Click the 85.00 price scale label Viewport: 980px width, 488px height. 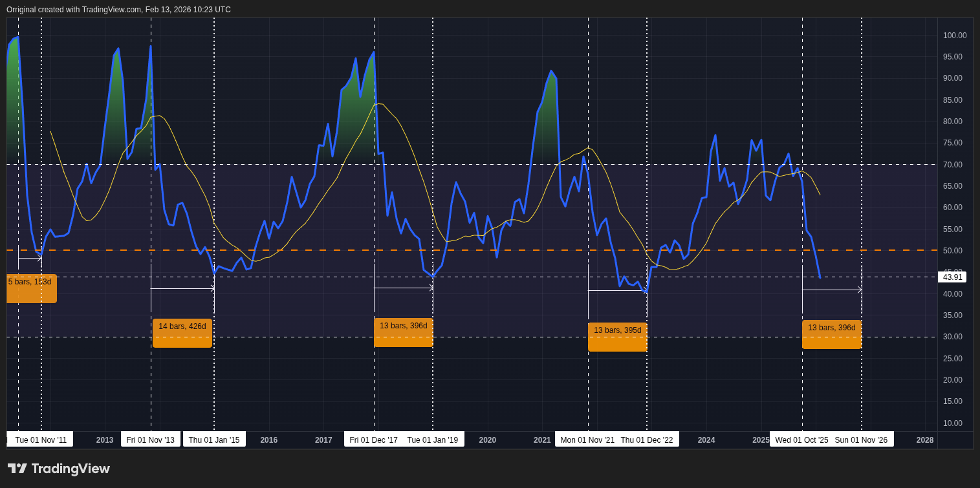pyautogui.click(x=953, y=100)
